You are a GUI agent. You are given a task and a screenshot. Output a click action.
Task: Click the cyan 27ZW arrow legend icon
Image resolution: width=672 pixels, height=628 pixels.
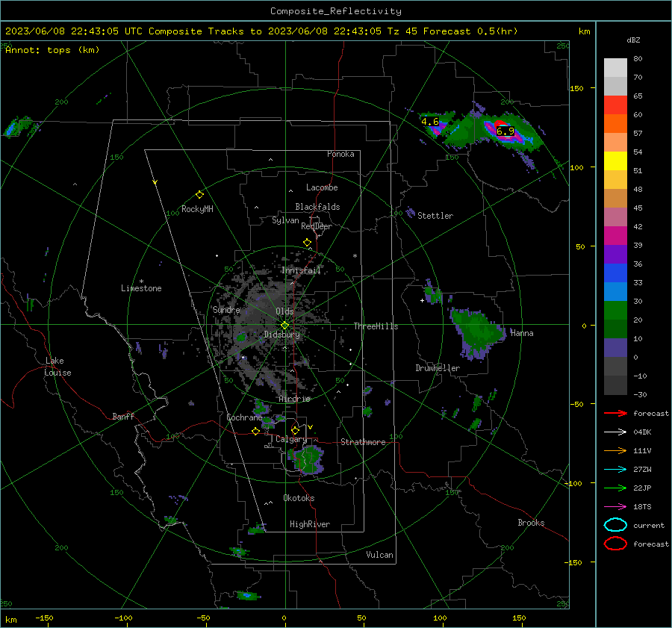point(615,470)
